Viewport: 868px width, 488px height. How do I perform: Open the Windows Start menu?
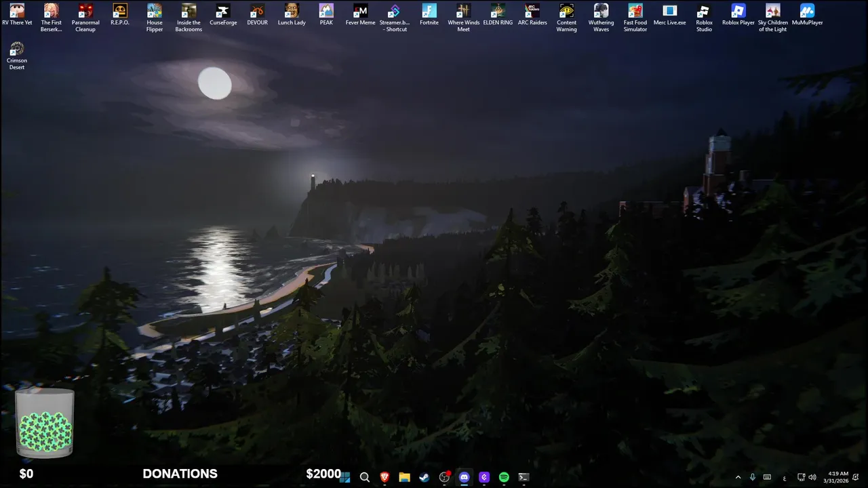pyautogui.click(x=345, y=477)
